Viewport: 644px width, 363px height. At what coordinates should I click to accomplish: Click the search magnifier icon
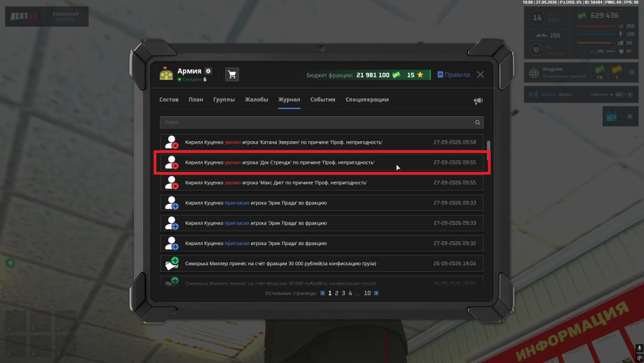477,122
